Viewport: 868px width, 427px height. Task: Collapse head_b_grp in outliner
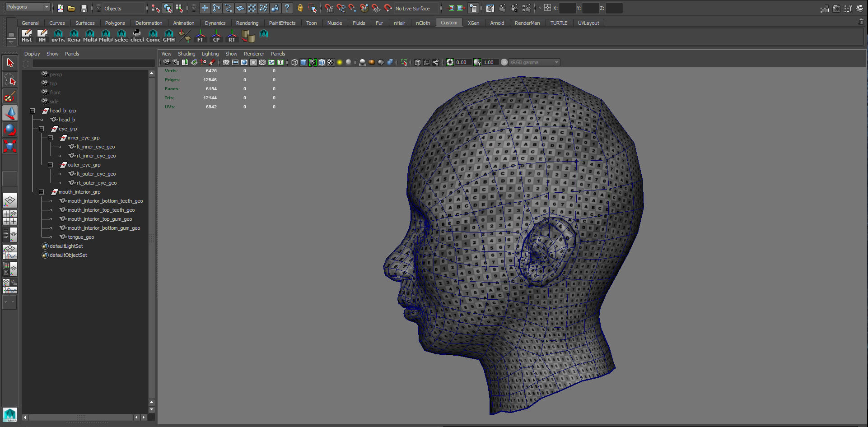pos(32,111)
